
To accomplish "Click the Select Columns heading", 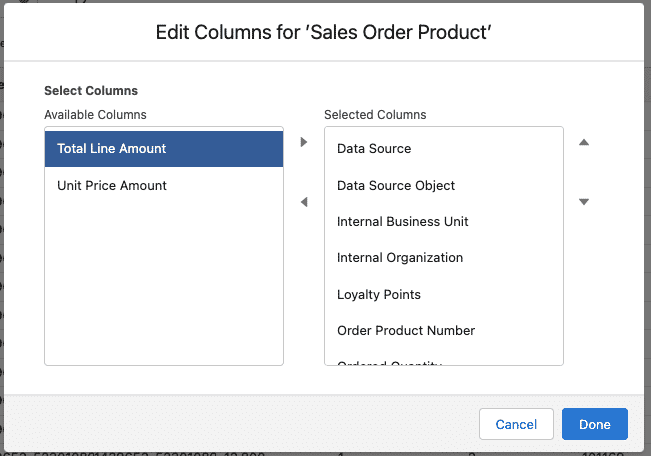I will (x=91, y=91).
